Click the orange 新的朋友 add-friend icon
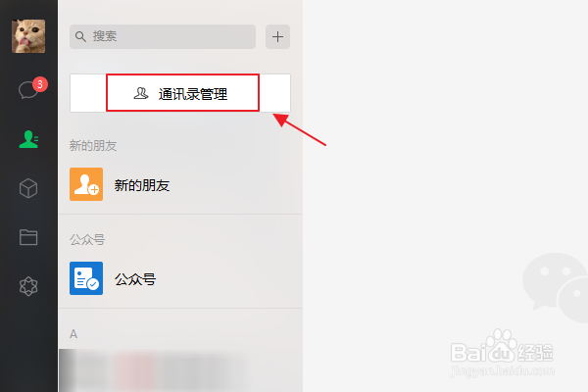The width and height of the screenshot is (588, 392). coord(86,184)
